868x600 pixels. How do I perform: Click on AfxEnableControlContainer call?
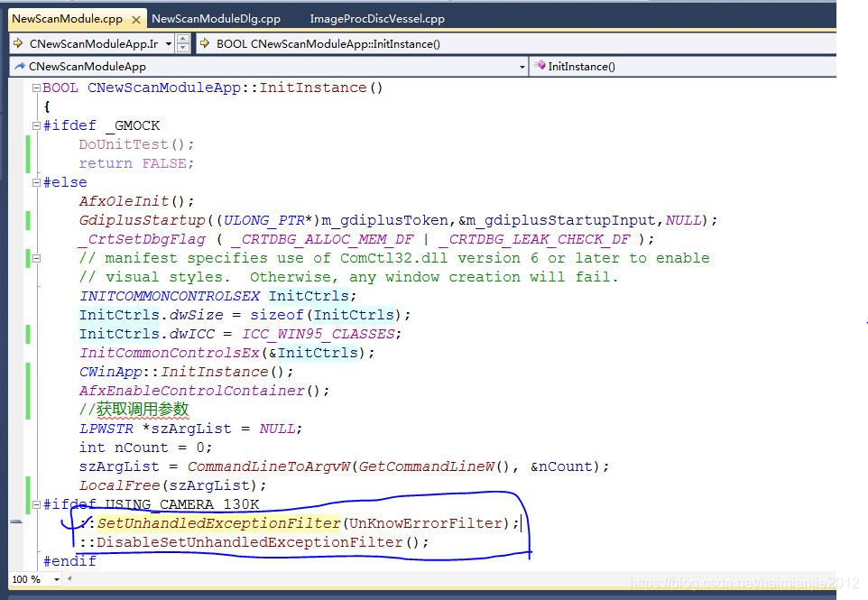coord(192,391)
